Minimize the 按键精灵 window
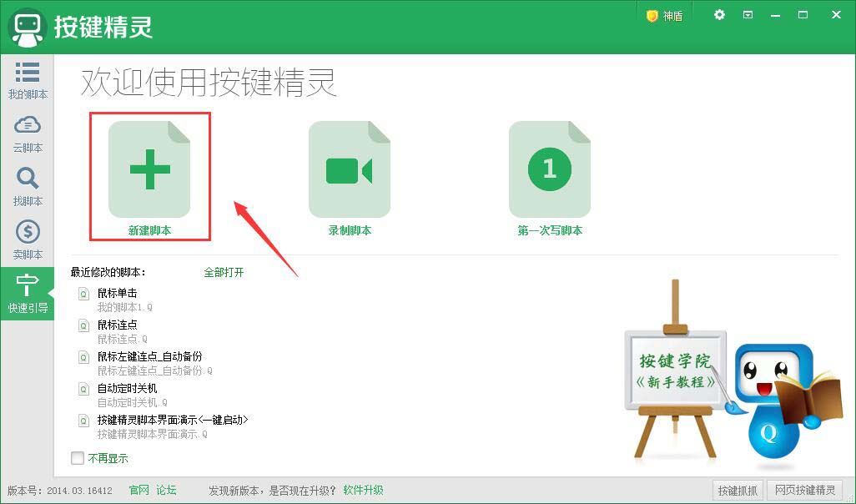Screen dimensions: 856x504 tap(775, 15)
